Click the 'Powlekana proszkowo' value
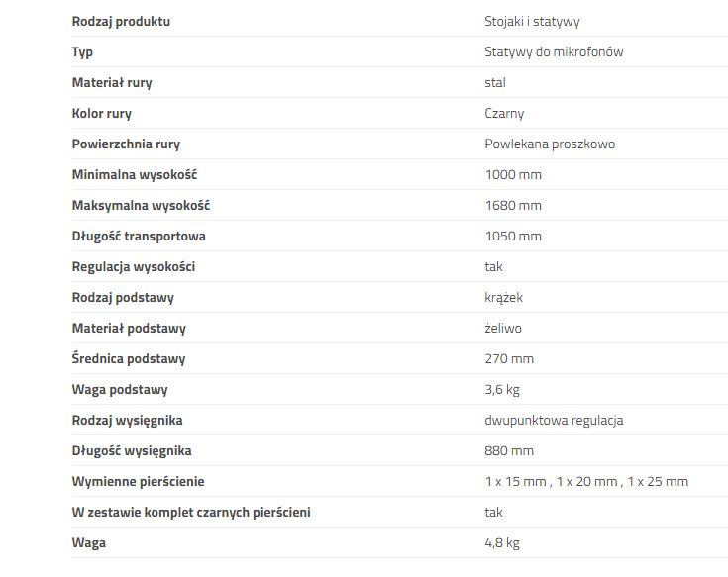The image size is (728, 577). 550,144
